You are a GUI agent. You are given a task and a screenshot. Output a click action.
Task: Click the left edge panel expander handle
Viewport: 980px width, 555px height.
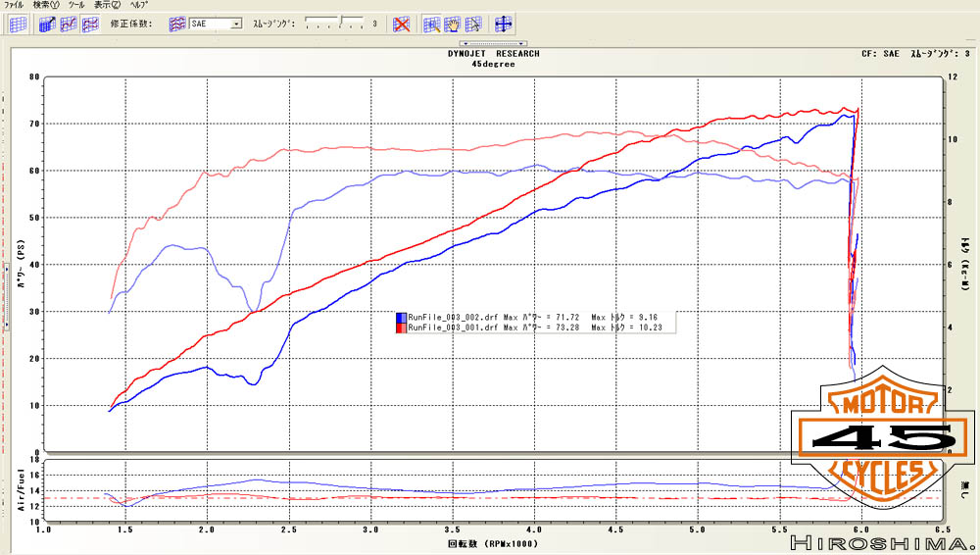coord(5,322)
